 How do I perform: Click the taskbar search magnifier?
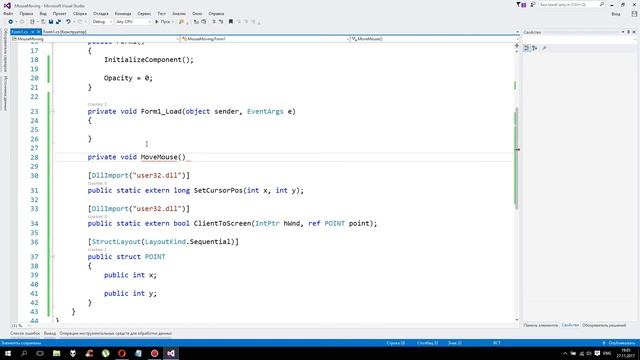[x=24, y=353]
